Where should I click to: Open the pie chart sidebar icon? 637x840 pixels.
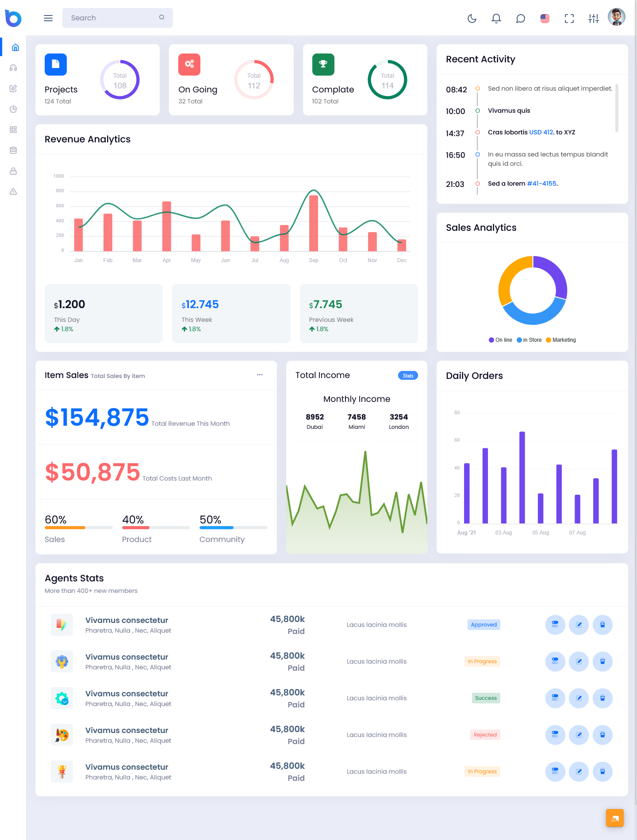click(13, 109)
